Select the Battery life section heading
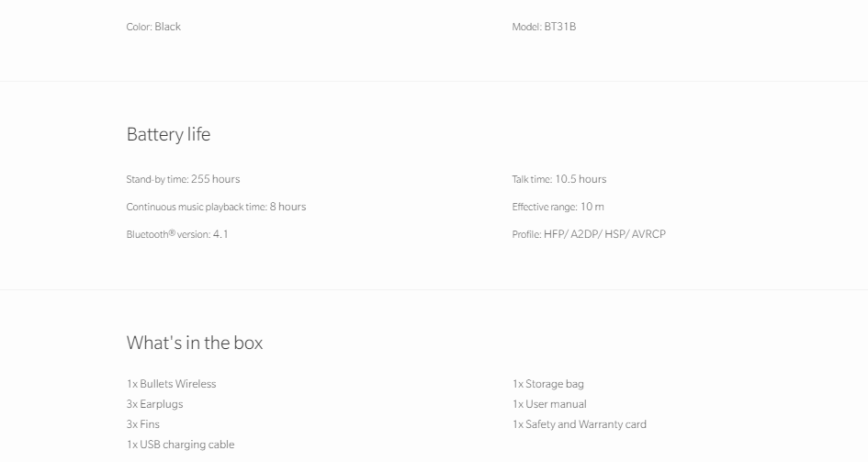The image size is (868, 462). (x=168, y=134)
